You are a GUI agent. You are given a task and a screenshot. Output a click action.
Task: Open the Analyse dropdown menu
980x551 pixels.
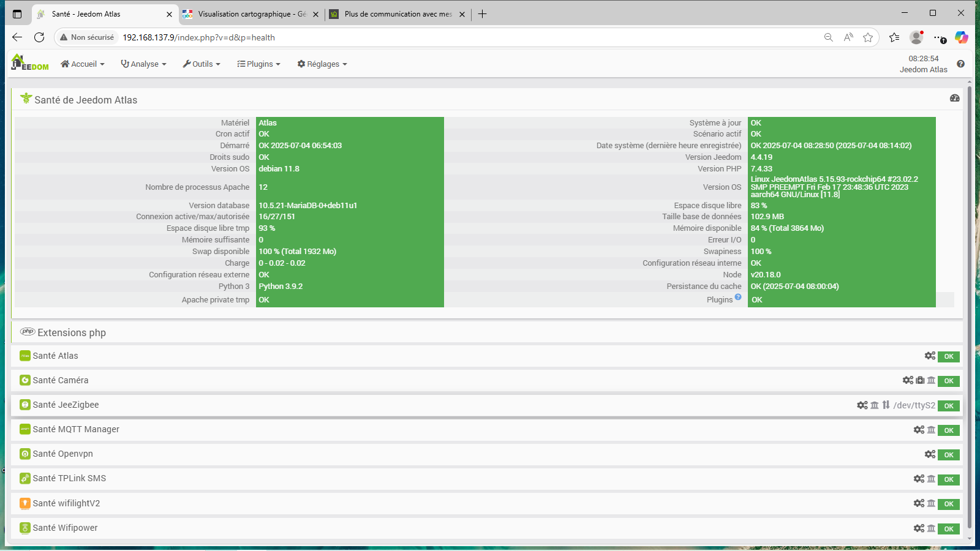(144, 64)
